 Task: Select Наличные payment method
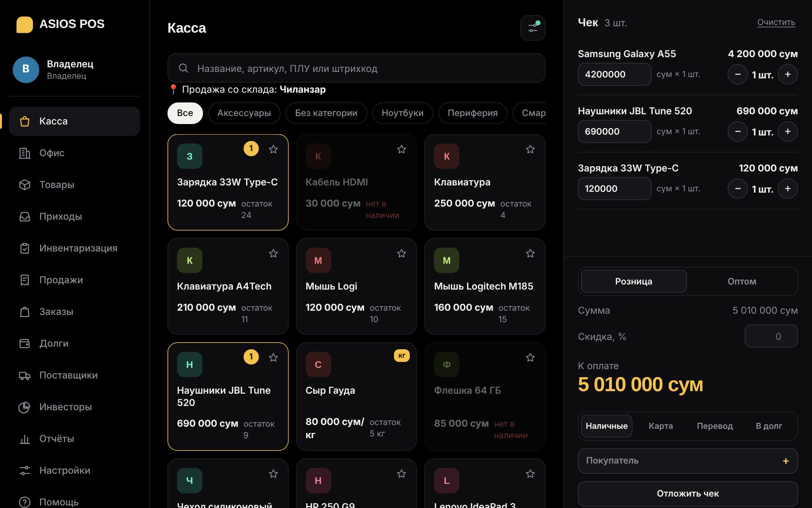606,426
